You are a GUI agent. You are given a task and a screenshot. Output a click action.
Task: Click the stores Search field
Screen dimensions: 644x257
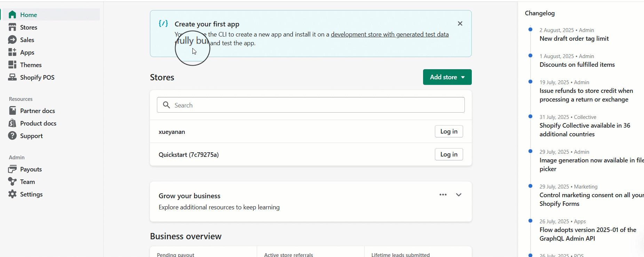click(310, 105)
